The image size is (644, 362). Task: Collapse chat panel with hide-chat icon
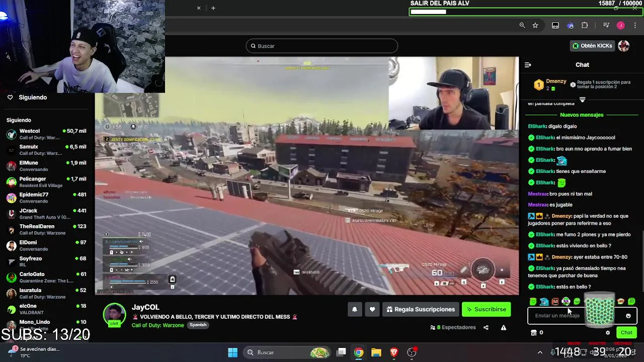528,65
